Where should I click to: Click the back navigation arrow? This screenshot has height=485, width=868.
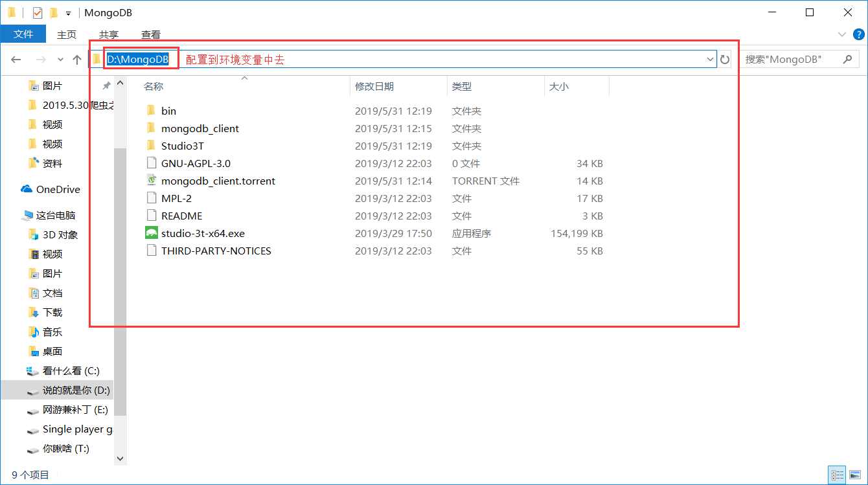[x=16, y=60]
